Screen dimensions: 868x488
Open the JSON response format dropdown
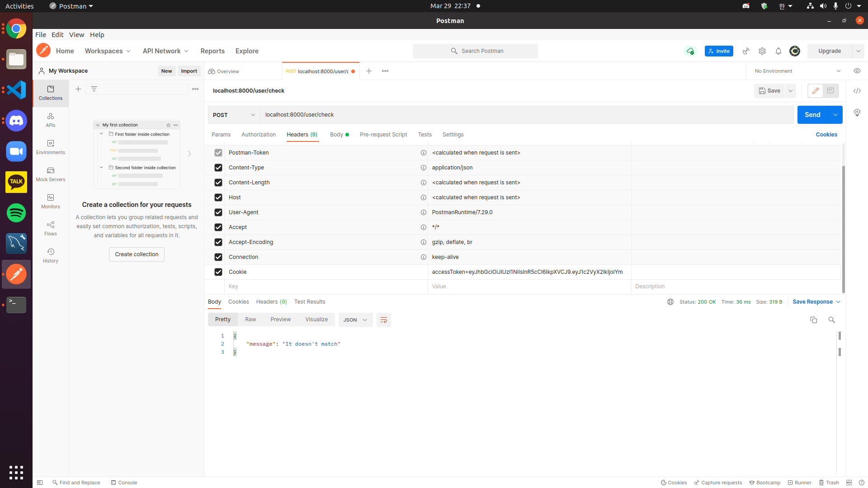pyautogui.click(x=355, y=320)
